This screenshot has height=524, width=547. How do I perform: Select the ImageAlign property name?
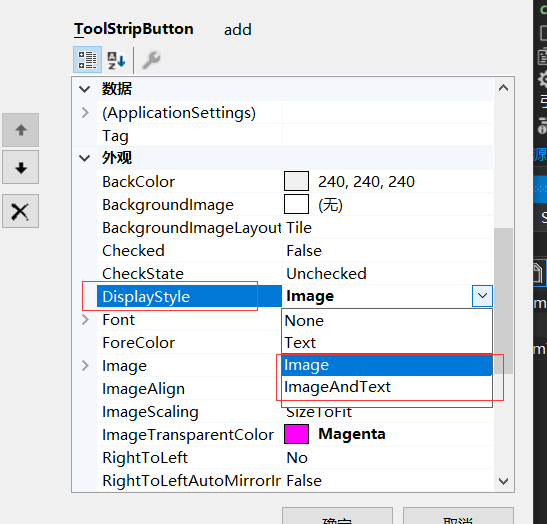point(143,389)
